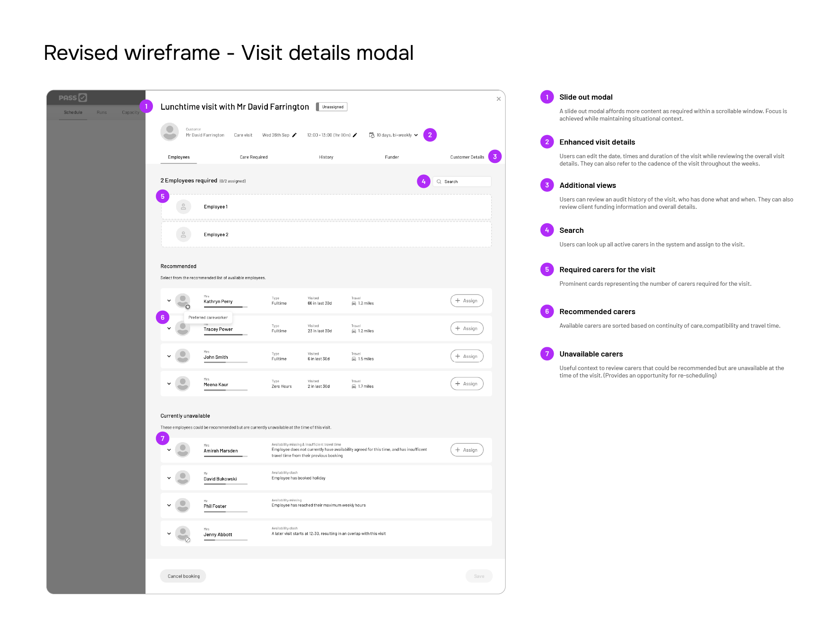Image resolution: width=839 pixels, height=644 pixels.
Task: Click '12:00 - 13:00 (1hr 00m)' time text
Action: point(329,135)
